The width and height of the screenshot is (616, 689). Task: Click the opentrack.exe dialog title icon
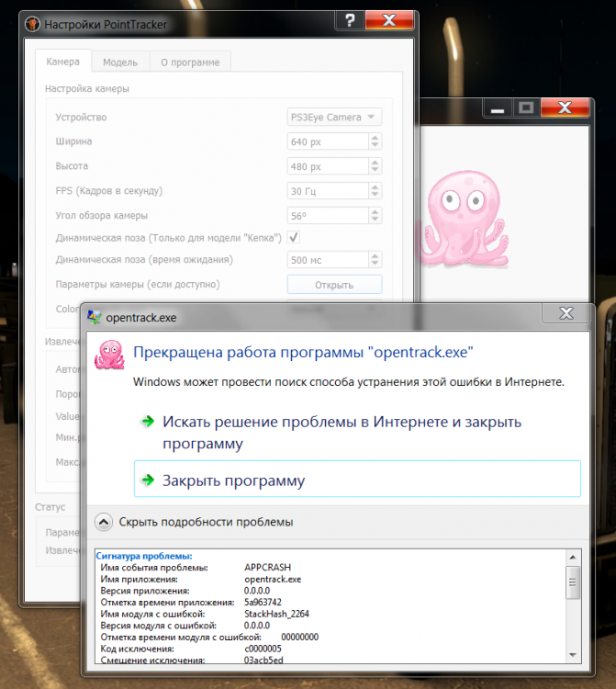pyautogui.click(x=95, y=317)
